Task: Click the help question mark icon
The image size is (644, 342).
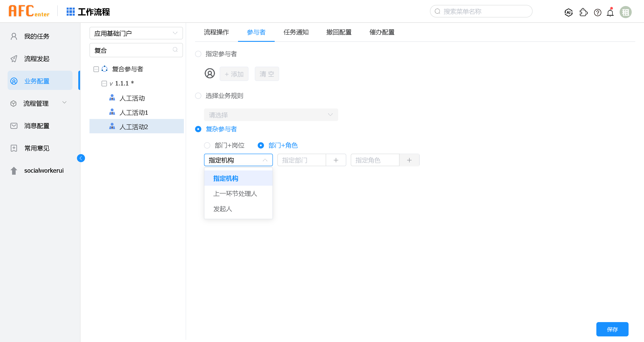Action: pos(597,12)
